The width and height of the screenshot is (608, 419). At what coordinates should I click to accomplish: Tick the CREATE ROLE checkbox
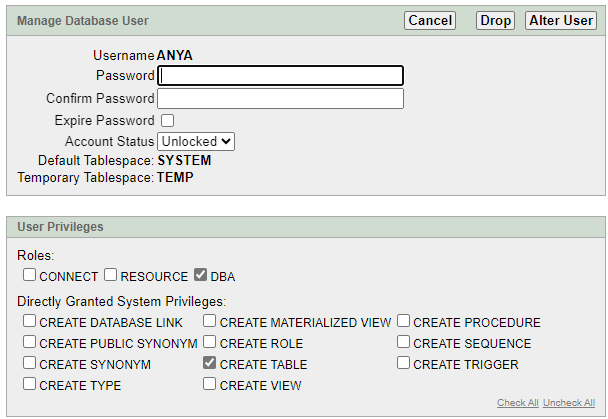pyautogui.click(x=210, y=343)
